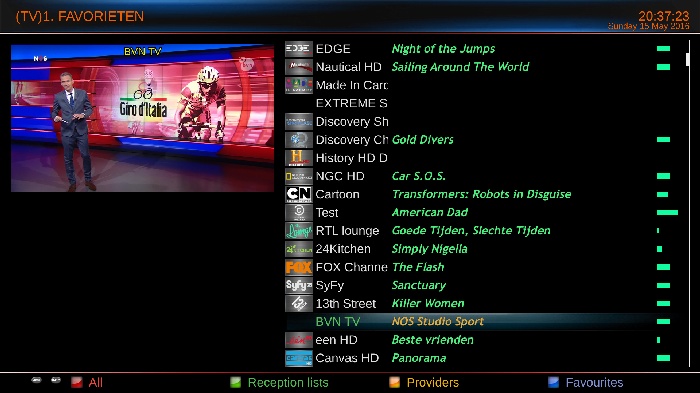This screenshot has height=393, width=700.
Task: Open the blue Favourites view
Action: 585,383
